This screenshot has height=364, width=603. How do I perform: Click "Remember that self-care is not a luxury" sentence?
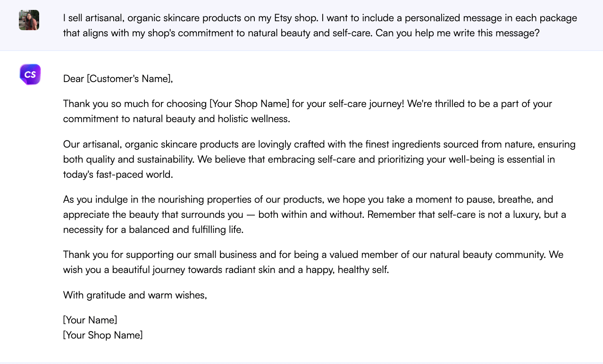453,215
